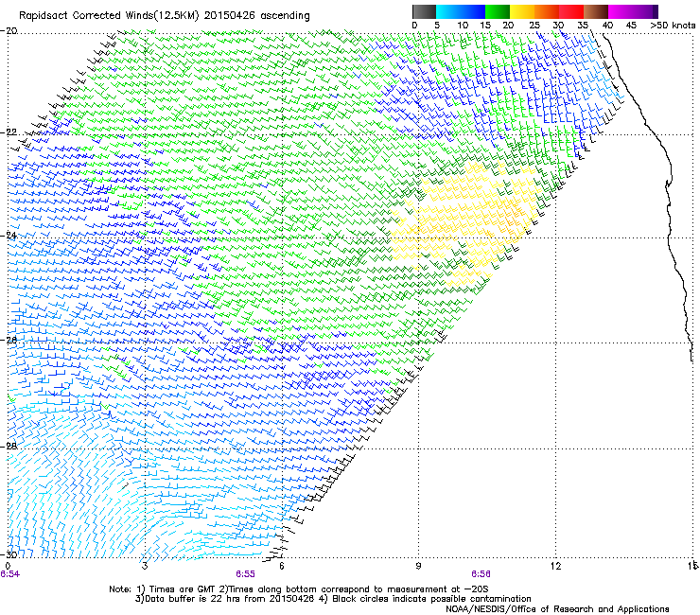This screenshot has height=615, width=700.
Task: Click the '-20' latitude axis label
Action: pos(9,31)
